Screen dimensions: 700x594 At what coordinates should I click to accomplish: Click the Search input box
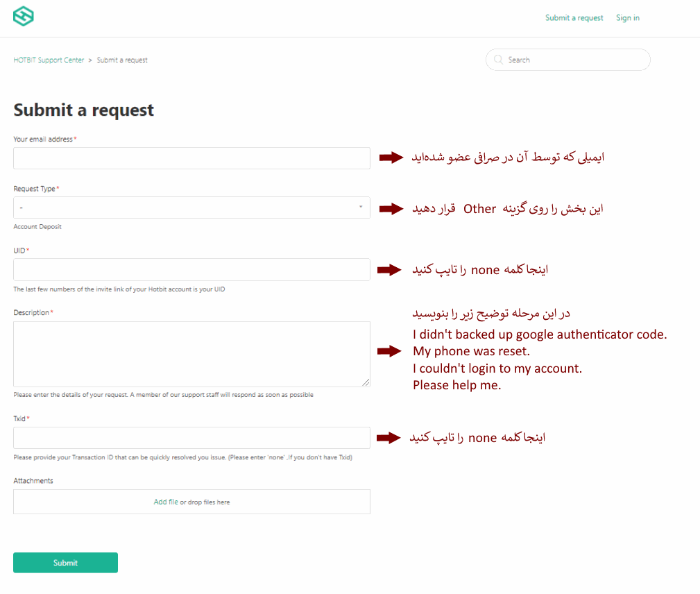tap(567, 60)
